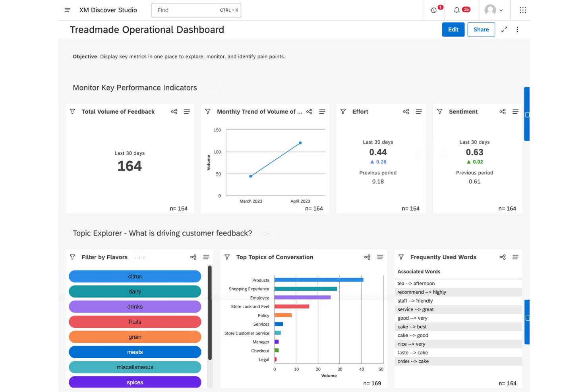The height and width of the screenshot is (392, 588).
Task: Click the 0.44 Effort score value
Action: 378,152
